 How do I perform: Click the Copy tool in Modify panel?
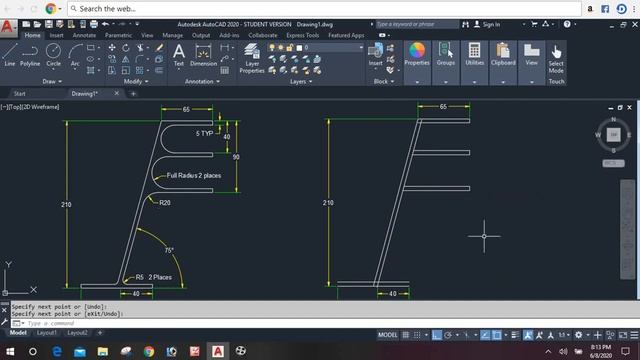[112, 59]
